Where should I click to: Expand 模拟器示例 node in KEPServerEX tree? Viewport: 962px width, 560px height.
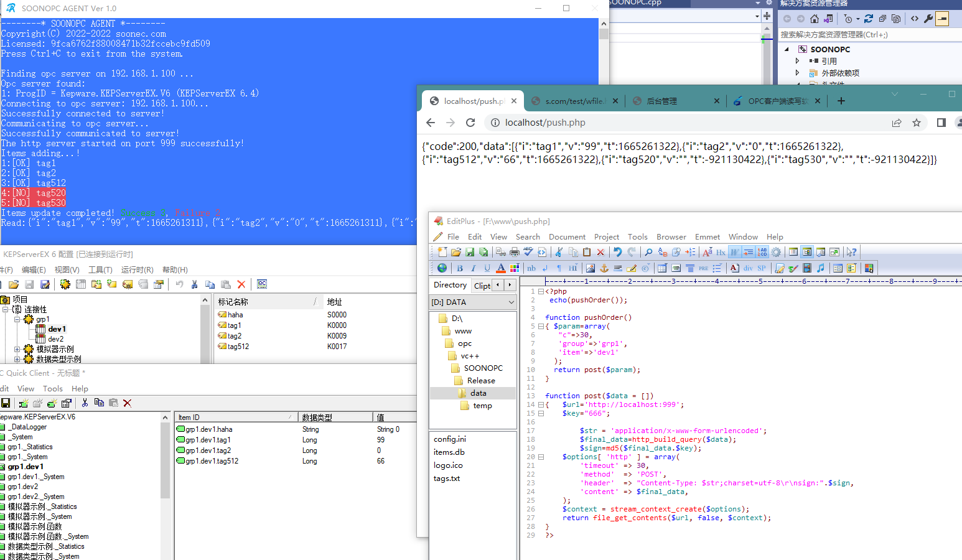point(17,349)
